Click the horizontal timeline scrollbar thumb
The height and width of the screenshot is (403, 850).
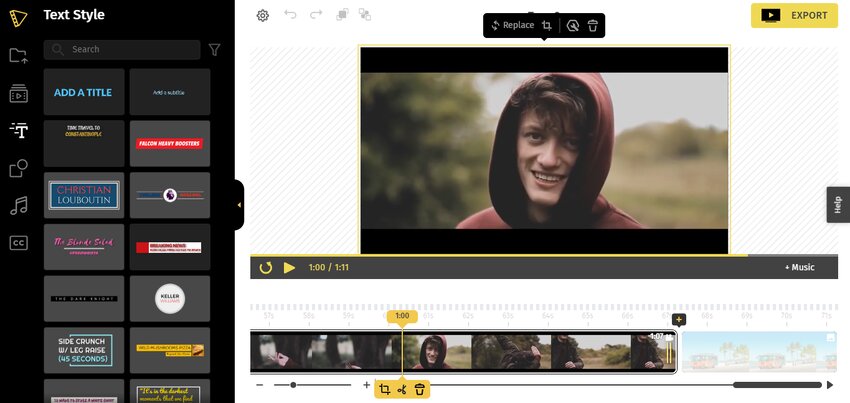point(777,385)
